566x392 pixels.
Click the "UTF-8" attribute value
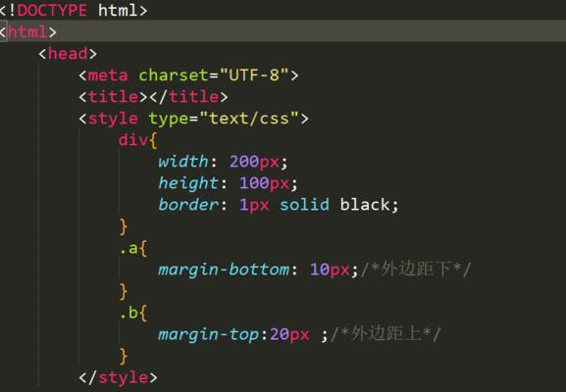point(254,75)
